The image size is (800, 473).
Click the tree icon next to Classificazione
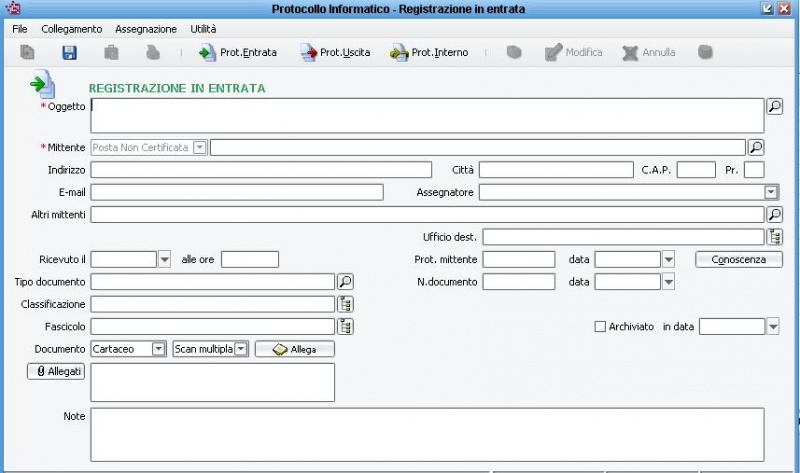click(345, 304)
